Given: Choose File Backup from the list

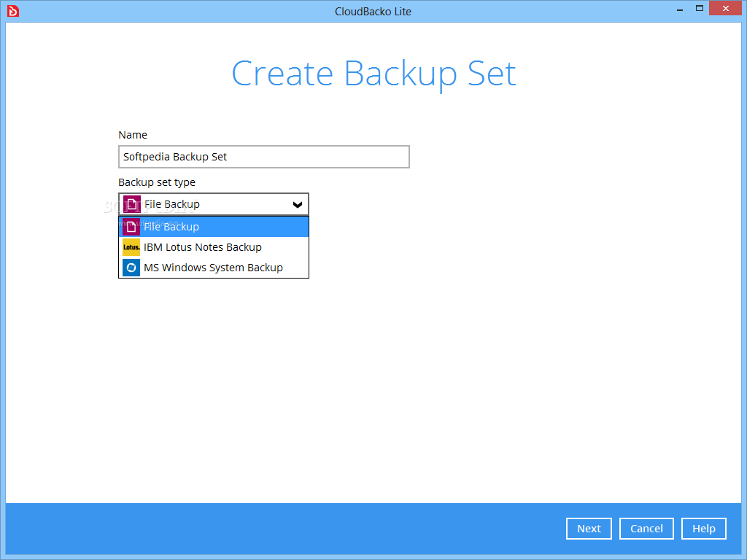Looking at the screenshot, I should tap(214, 227).
